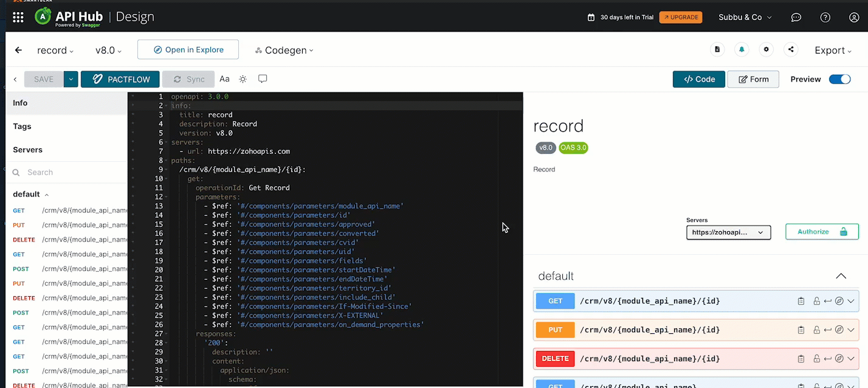Collapse the default section in sidebar

[x=47, y=195]
